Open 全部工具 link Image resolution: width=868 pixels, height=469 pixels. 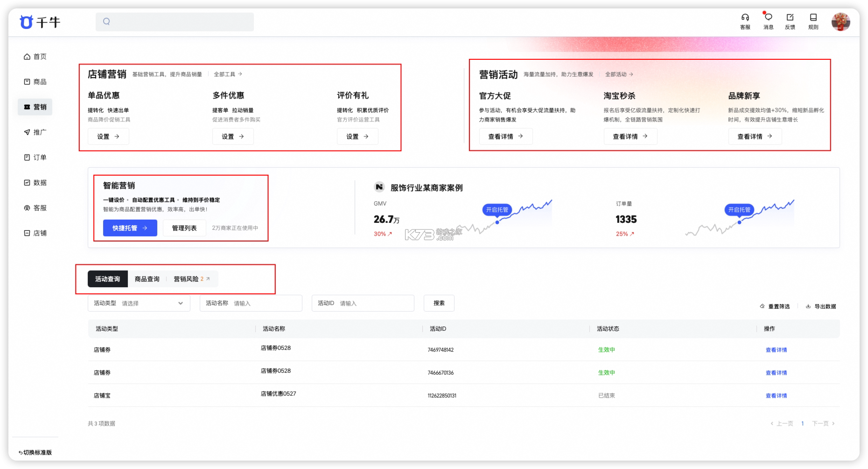click(228, 74)
